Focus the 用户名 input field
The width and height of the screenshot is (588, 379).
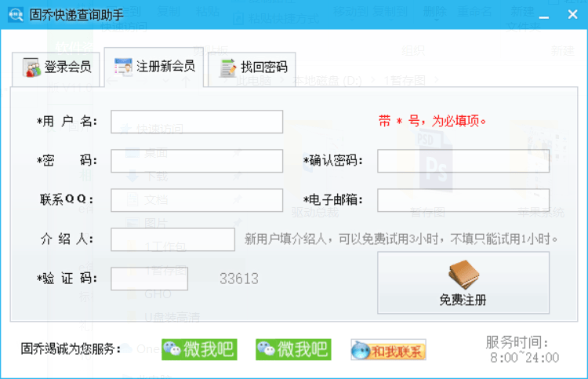(x=197, y=122)
